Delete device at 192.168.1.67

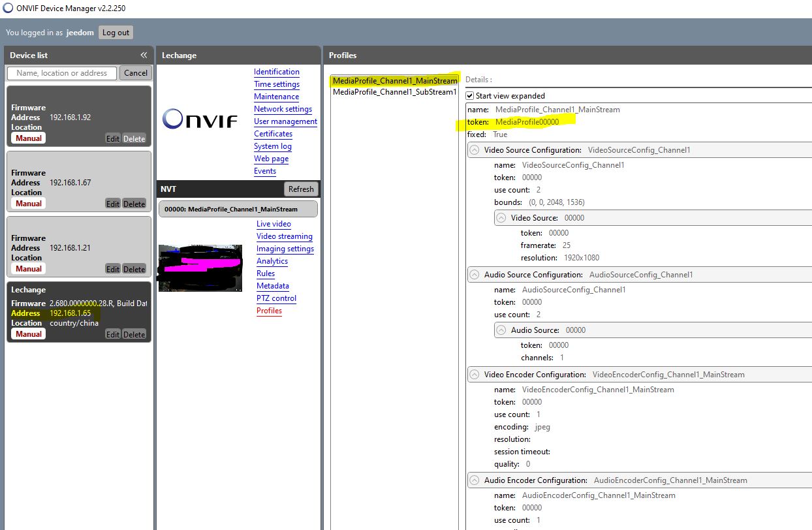coord(134,204)
